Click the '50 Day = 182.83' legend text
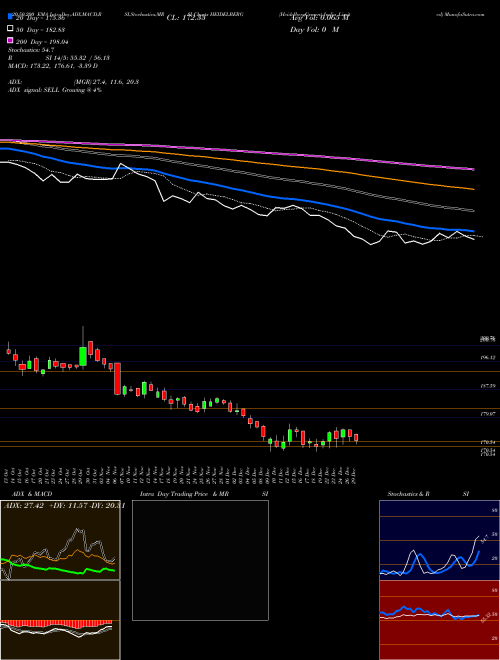 (x=40, y=30)
